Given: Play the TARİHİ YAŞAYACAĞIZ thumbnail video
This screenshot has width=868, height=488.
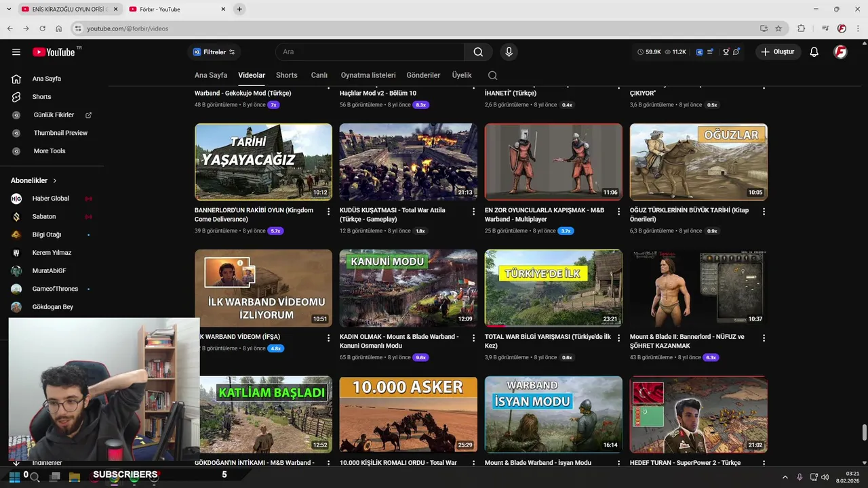Looking at the screenshot, I should (263, 162).
